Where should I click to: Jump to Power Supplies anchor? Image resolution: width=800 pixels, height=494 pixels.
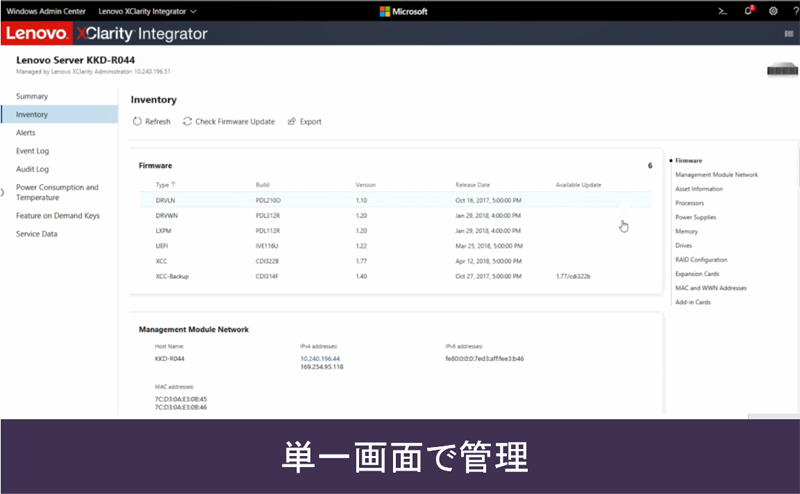tap(695, 217)
